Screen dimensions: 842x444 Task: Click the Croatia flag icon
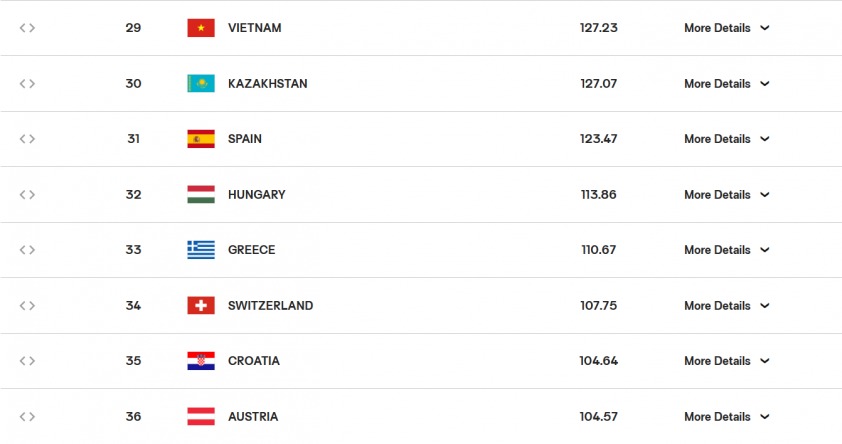click(201, 361)
